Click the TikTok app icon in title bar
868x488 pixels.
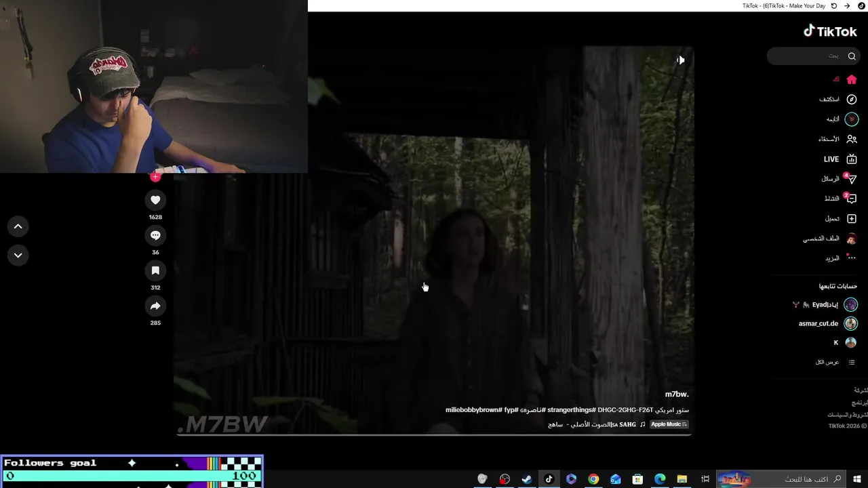coord(861,5)
